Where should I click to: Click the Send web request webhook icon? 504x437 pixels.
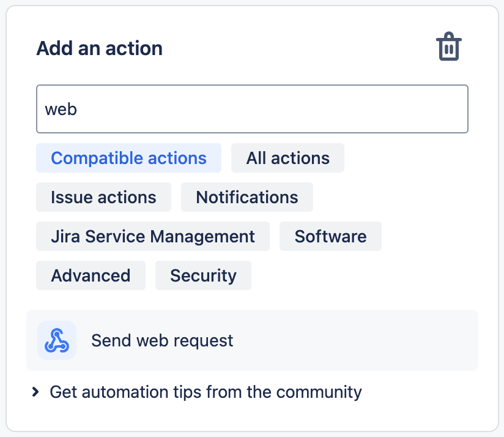coord(57,340)
